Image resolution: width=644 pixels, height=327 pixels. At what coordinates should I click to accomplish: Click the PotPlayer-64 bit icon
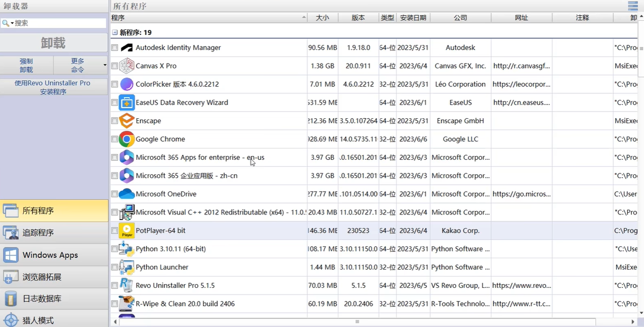tap(127, 230)
